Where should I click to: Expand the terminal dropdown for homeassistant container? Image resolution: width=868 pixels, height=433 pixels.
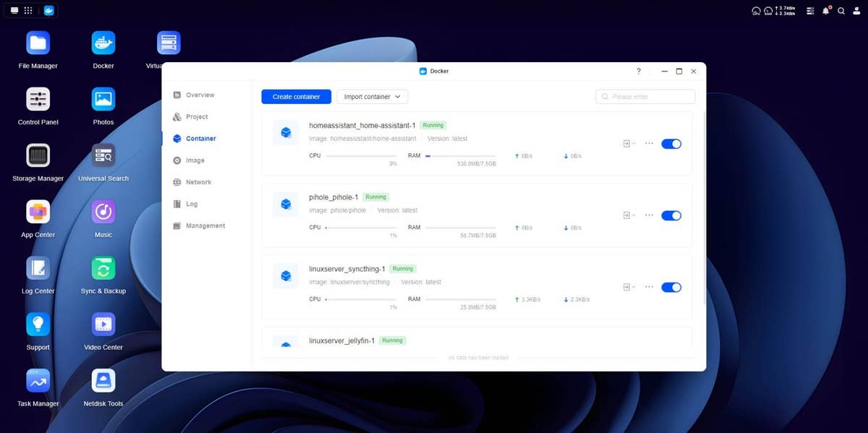pyautogui.click(x=629, y=144)
